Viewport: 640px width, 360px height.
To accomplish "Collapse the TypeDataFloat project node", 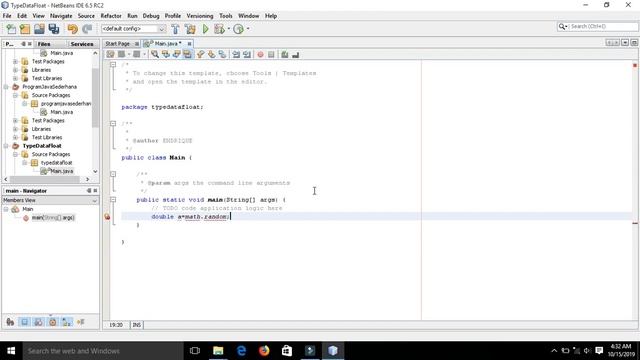I will (6, 146).
